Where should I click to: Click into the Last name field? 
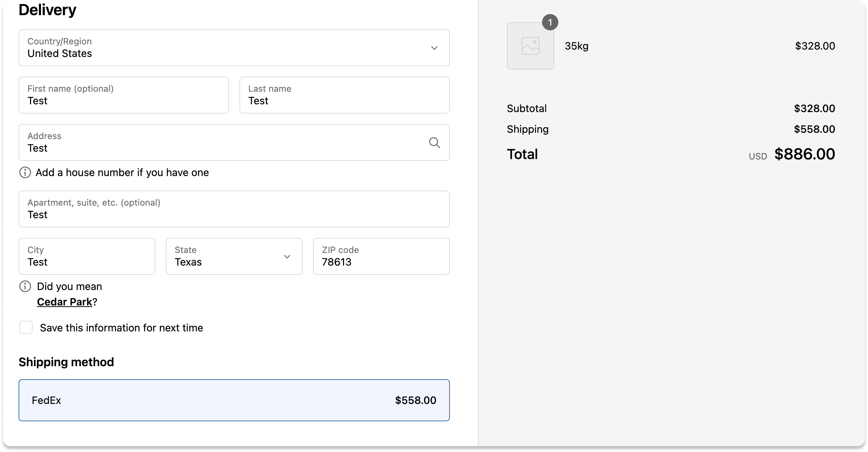tap(344, 95)
